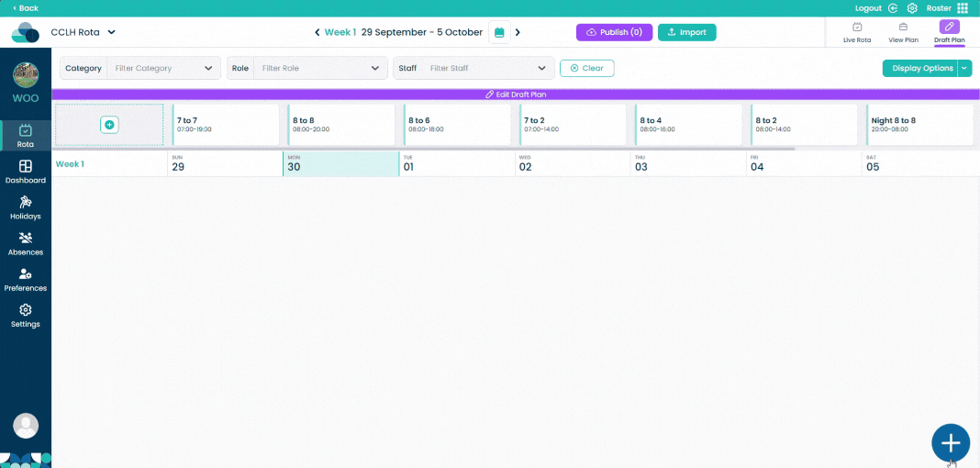Select the THU 03 day header
This screenshot has height=468, width=980.
(688, 163)
